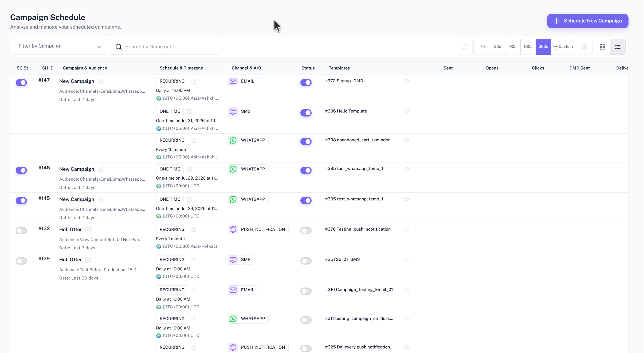The height and width of the screenshot is (353, 644).
Task: Click the refresh icon in the toolbar
Action: click(x=465, y=47)
